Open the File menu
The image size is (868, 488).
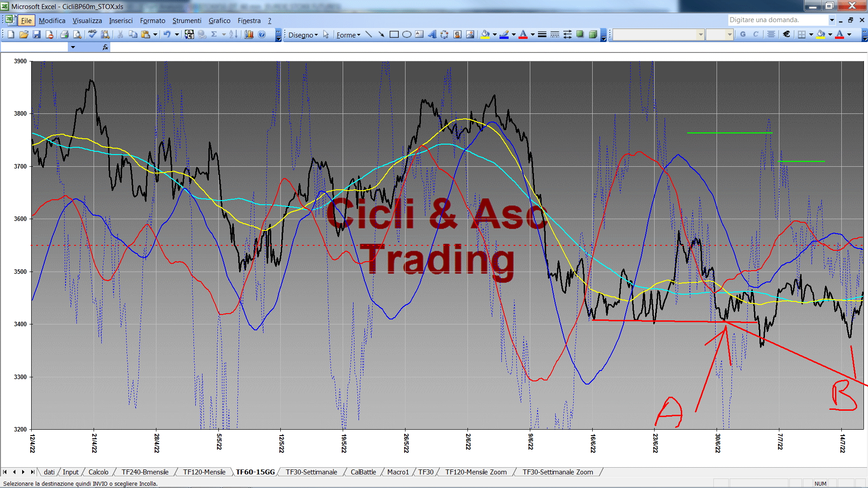point(26,20)
